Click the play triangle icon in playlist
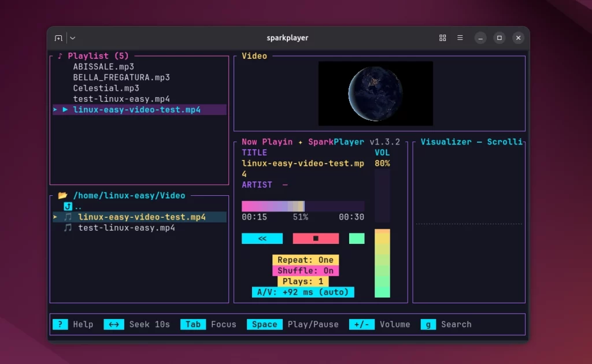This screenshot has height=364, width=592. (65, 109)
